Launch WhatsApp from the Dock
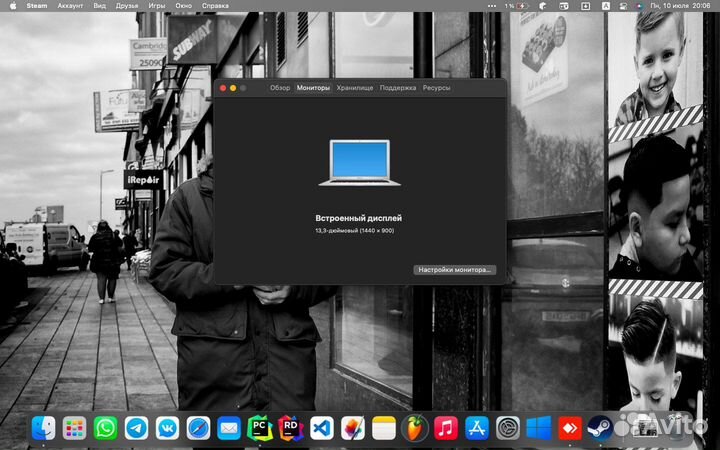Screen dimensions: 720x450 [x=105, y=428]
